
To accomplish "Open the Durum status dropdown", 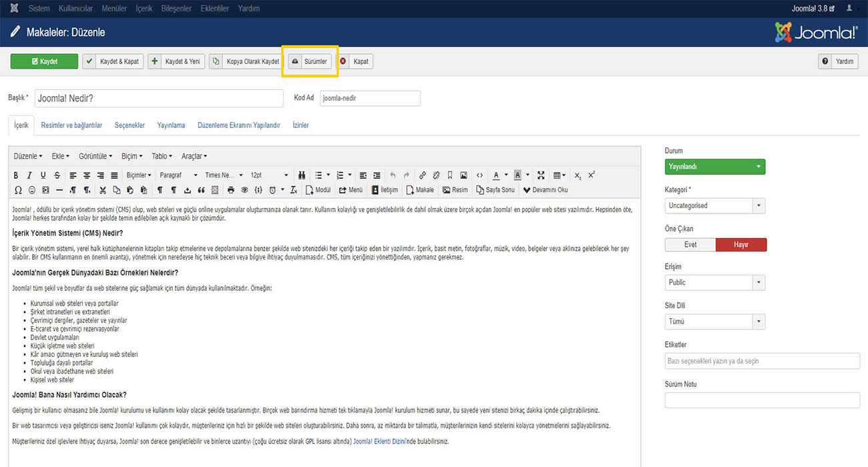I will [714, 167].
